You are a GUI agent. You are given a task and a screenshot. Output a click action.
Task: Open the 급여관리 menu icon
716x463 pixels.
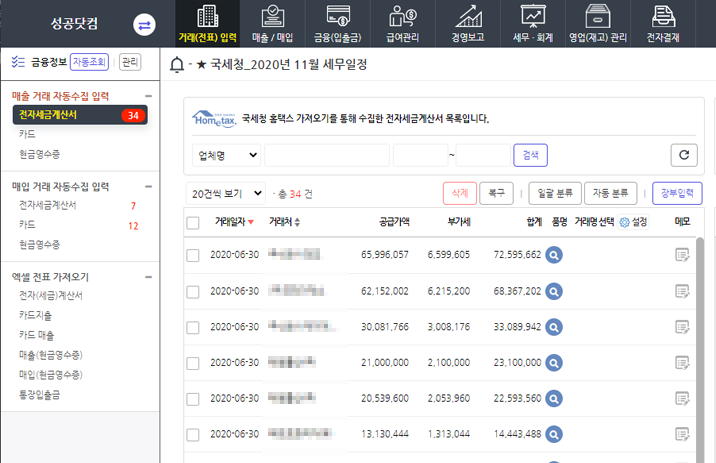[403, 16]
